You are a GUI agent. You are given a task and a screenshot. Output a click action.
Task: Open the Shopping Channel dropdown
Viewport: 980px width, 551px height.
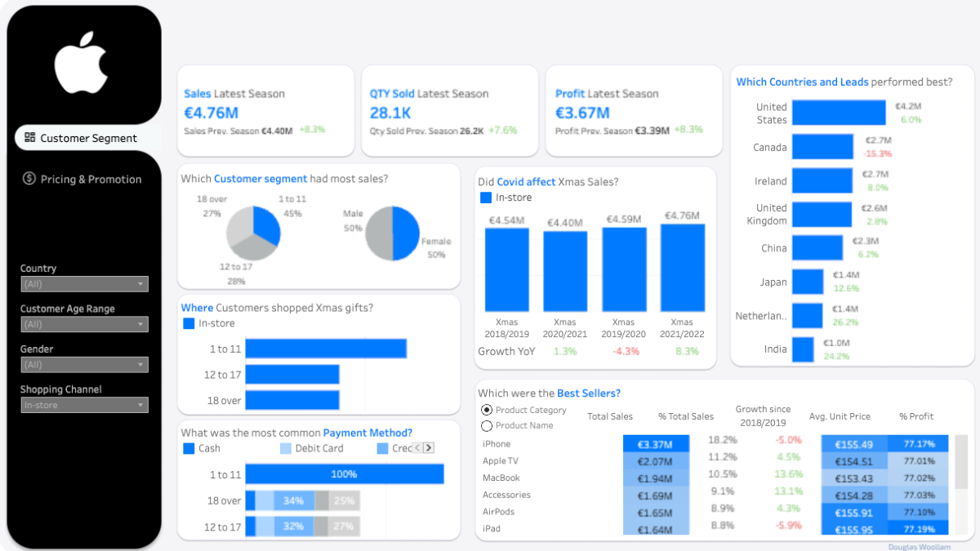[x=84, y=405]
